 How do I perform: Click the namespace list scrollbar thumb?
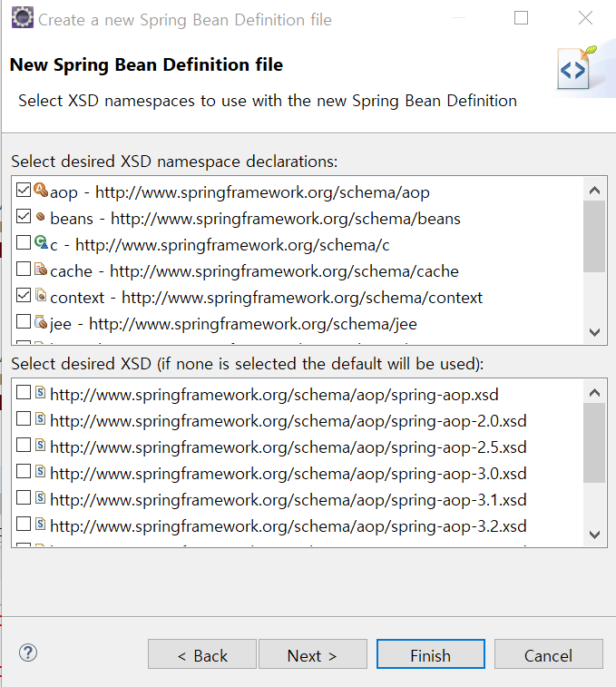pos(594,237)
